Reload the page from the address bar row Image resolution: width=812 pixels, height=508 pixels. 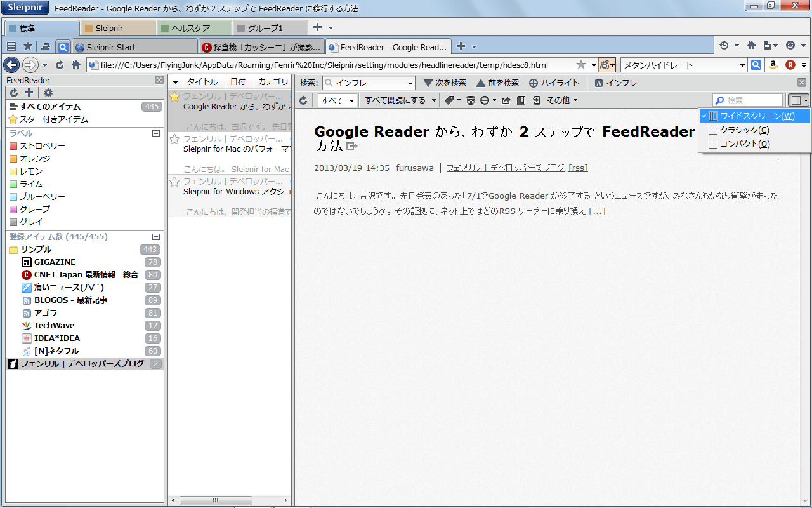click(x=60, y=65)
